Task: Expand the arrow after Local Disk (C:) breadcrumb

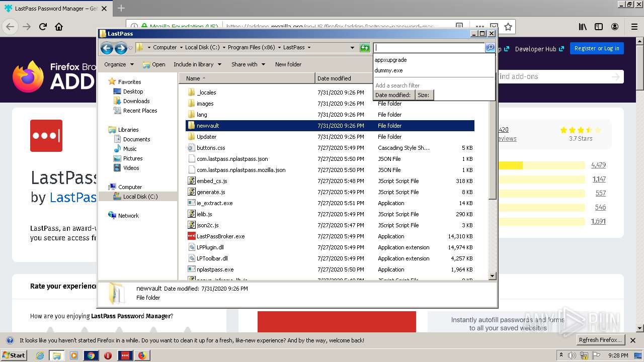Action: 224,47
